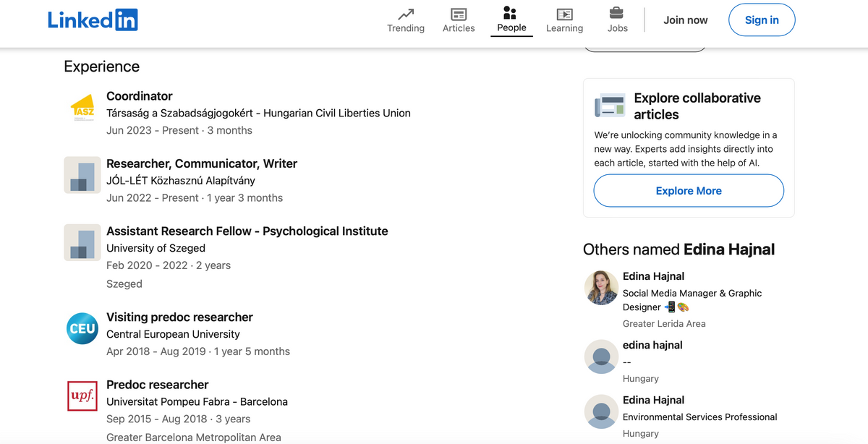Click the upf. university logo
This screenshot has height=444, width=868.
click(x=82, y=396)
